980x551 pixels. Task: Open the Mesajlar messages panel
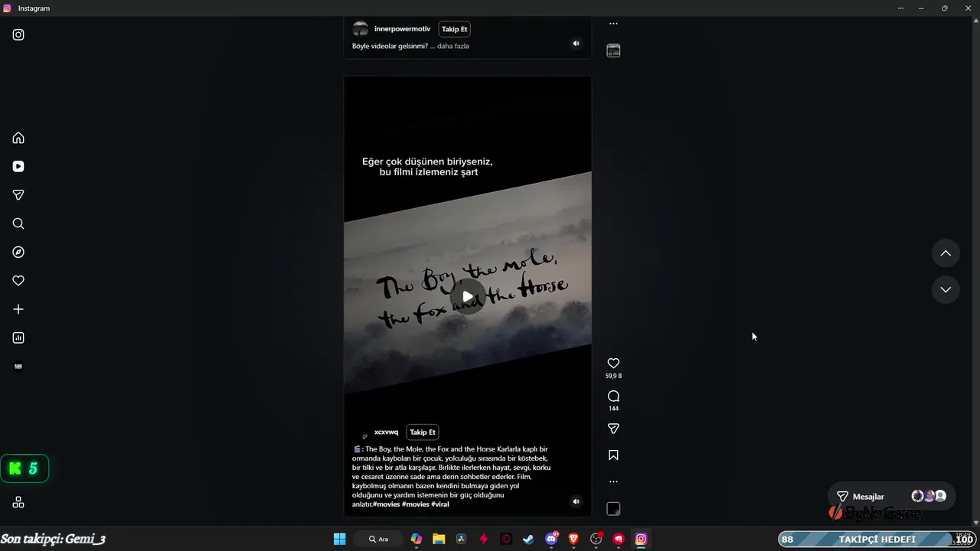(x=893, y=497)
